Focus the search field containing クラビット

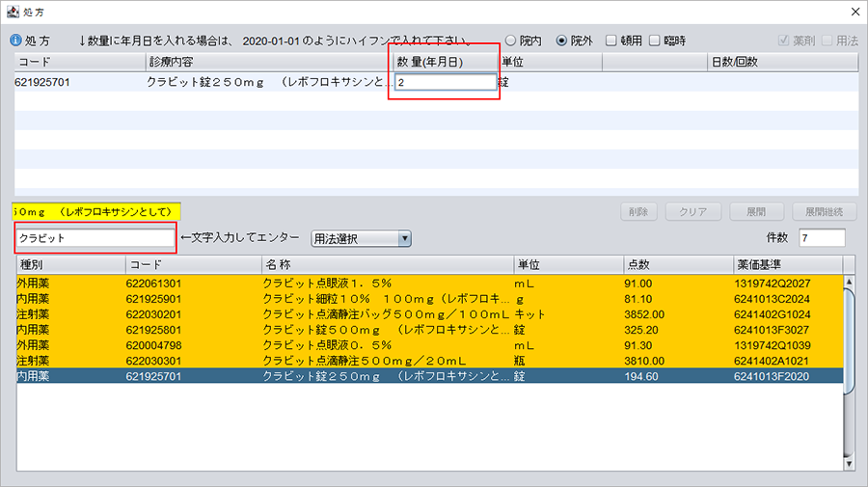pyautogui.click(x=94, y=237)
